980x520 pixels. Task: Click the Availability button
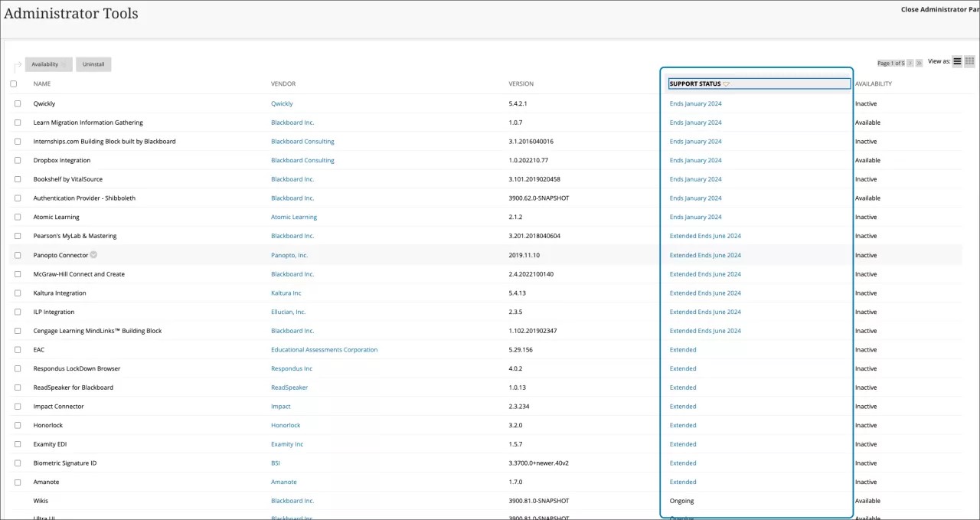click(x=48, y=64)
